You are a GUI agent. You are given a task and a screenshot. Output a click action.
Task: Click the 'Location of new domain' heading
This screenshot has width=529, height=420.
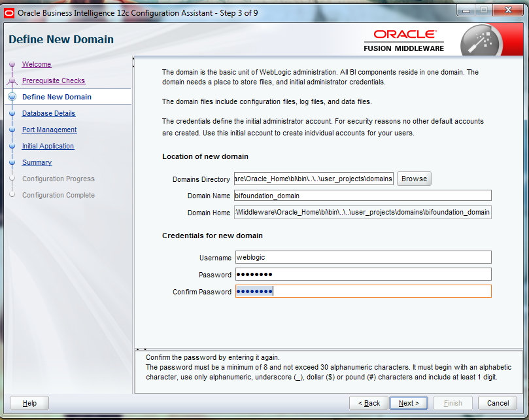[x=205, y=156]
